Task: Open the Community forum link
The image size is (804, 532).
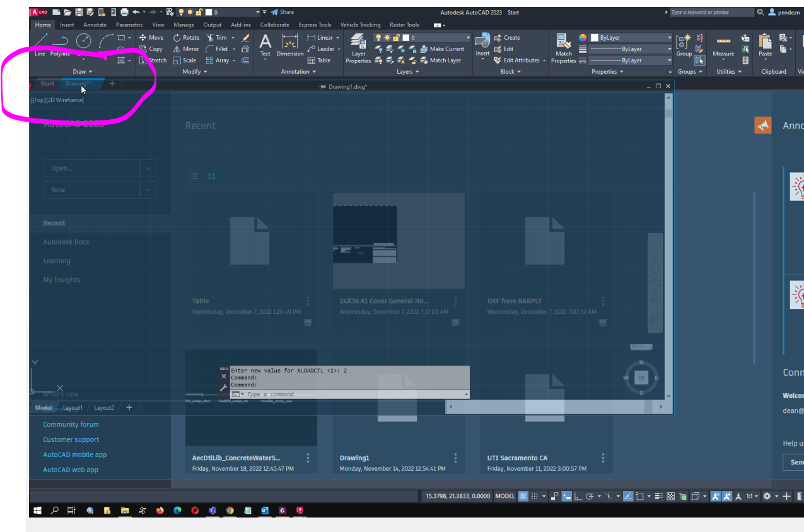Action: pyautogui.click(x=71, y=424)
